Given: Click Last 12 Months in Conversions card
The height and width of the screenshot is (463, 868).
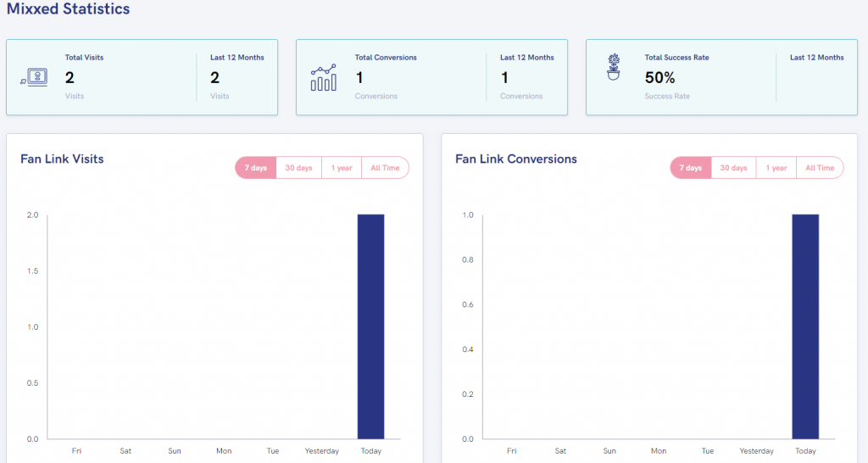Looking at the screenshot, I should [526, 58].
